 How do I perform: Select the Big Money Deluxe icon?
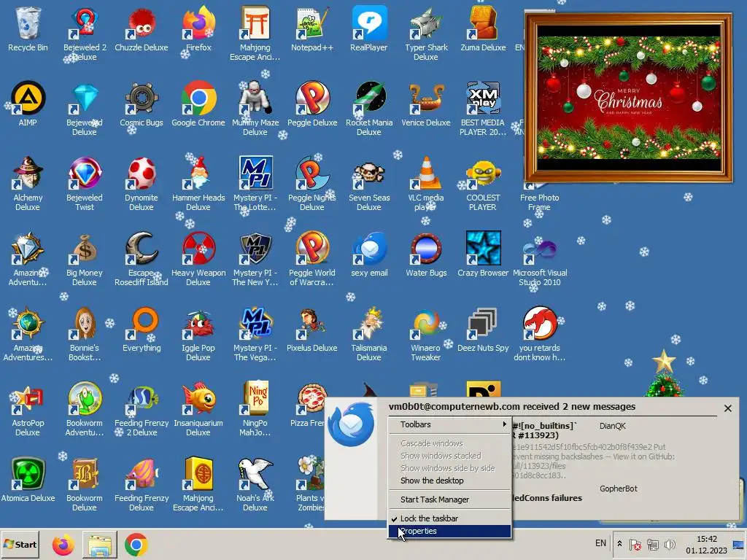[85, 260]
